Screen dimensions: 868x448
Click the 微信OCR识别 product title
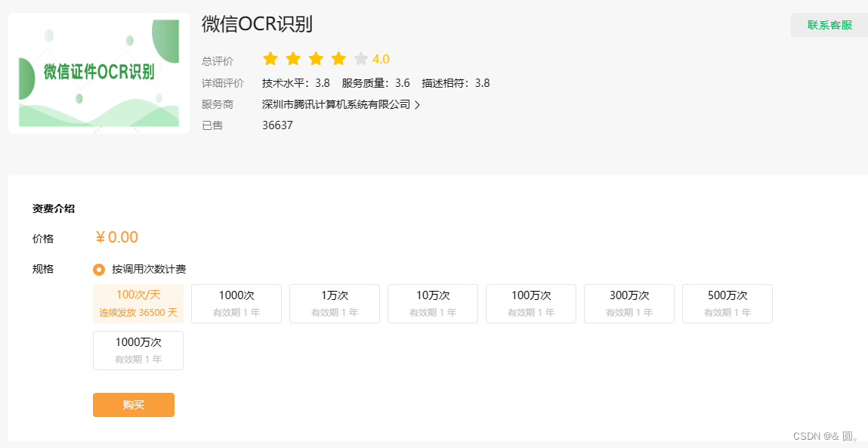point(258,24)
